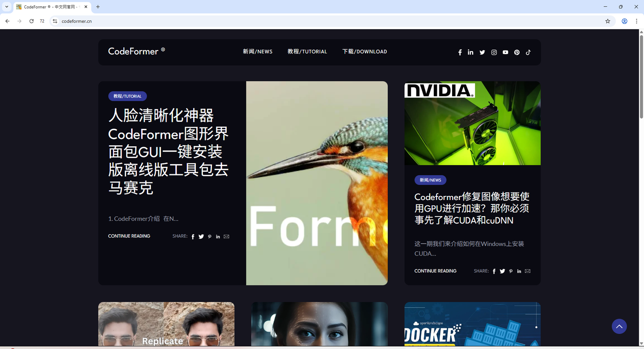
Task: Open Instagram from the header social icons
Action: [494, 52]
